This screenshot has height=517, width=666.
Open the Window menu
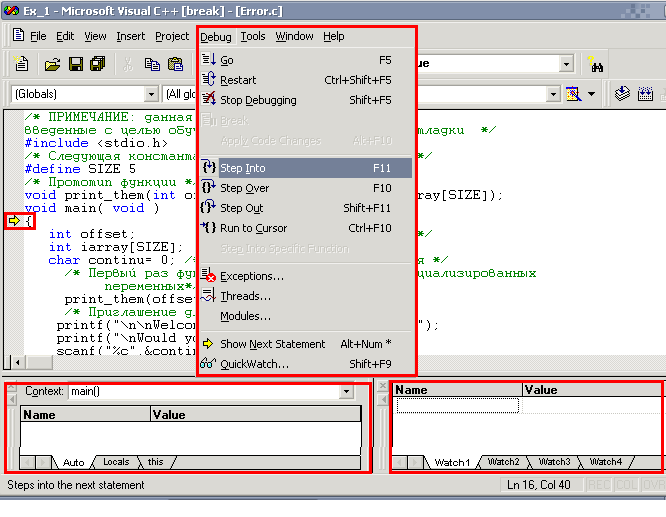click(x=294, y=36)
